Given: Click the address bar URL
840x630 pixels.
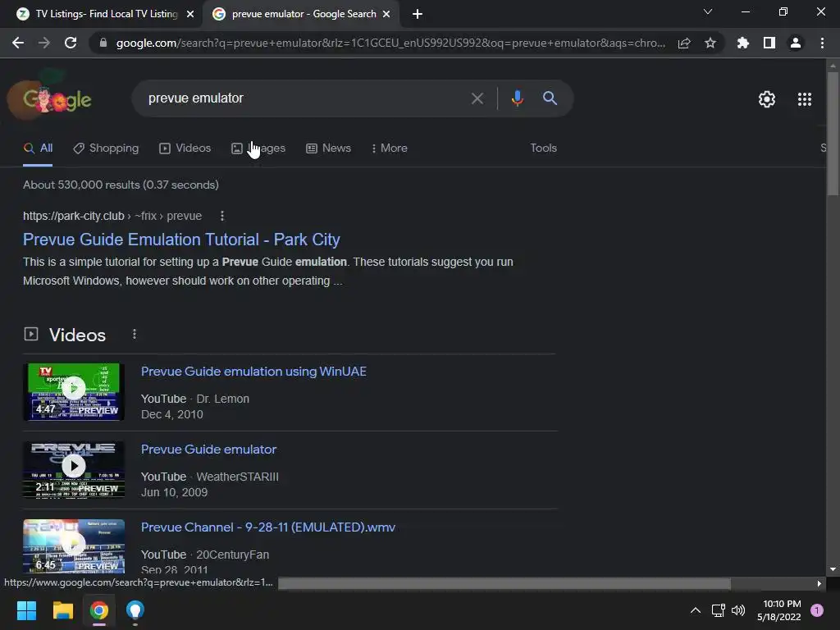Looking at the screenshot, I should pos(390,43).
